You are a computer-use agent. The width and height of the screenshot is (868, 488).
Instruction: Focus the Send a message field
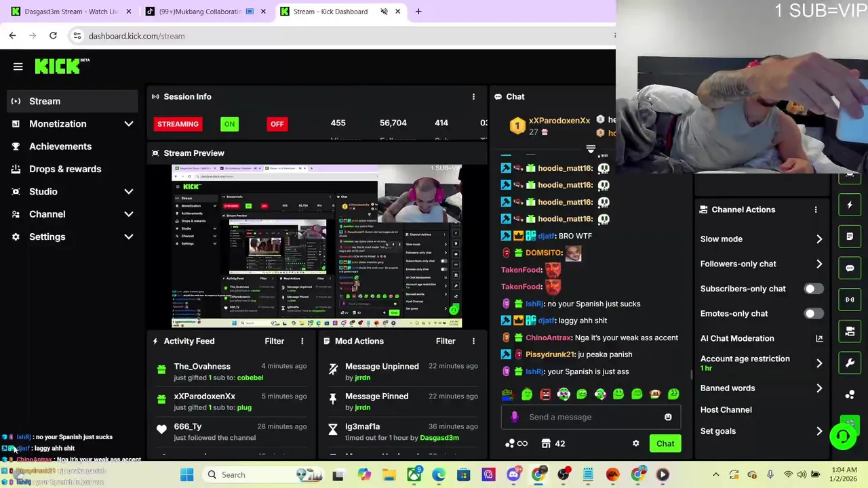click(591, 417)
